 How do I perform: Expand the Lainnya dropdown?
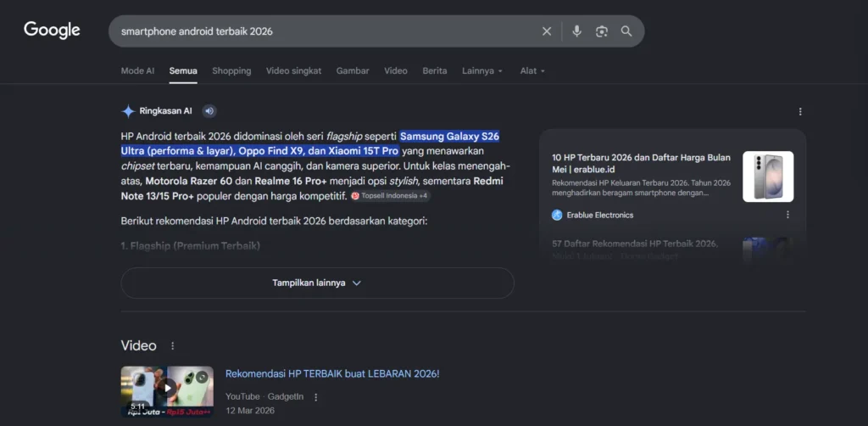(x=482, y=71)
